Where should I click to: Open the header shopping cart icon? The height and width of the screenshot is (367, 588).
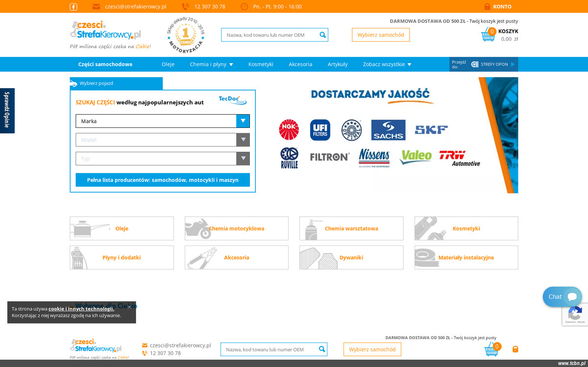[489, 35]
